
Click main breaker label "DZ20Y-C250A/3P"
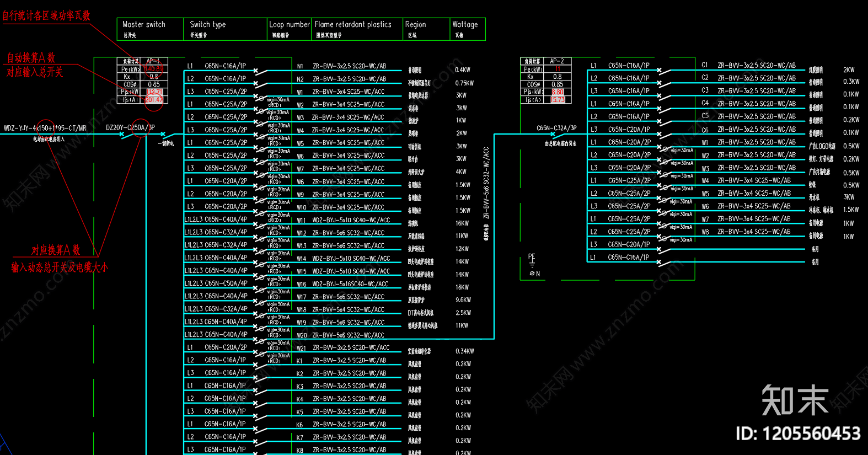point(130,127)
